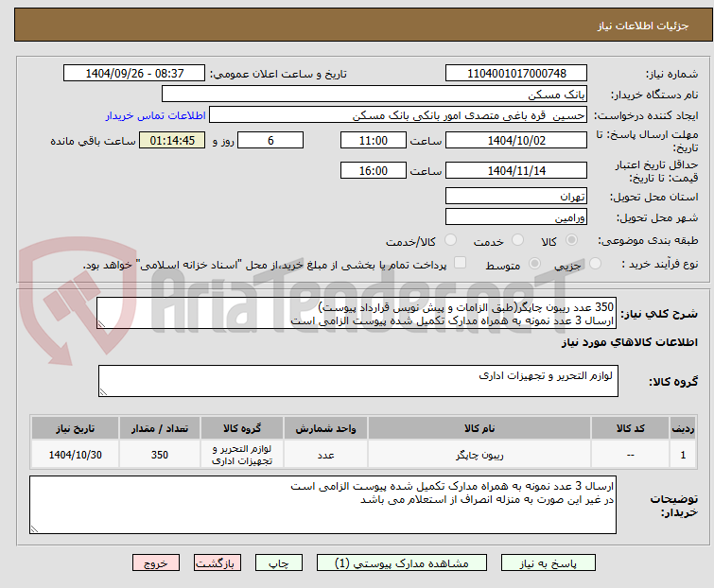Viewport: 714px width, 588px height.
Task: Click the گروه کالا text area
Action: 358,381
